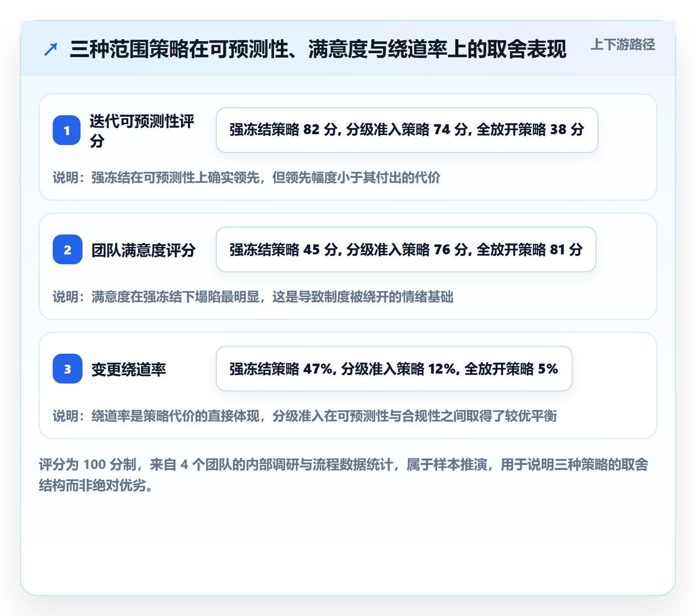Select the 迭代可预测性评分 heading
Image resolution: width=696 pixels, height=616 pixels.
pyautogui.click(x=142, y=131)
